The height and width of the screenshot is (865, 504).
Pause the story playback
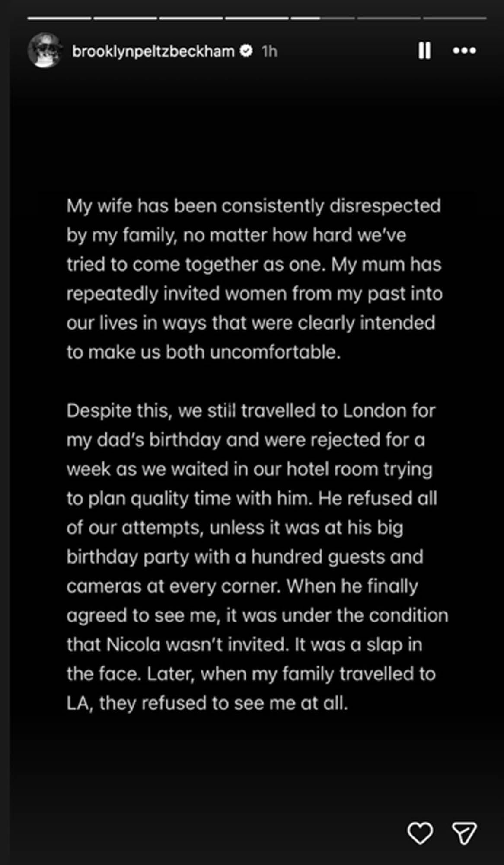tap(424, 51)
